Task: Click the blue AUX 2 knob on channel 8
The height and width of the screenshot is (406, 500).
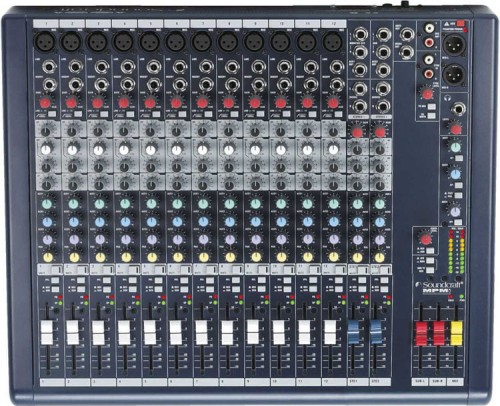Action: coord(229,222)
